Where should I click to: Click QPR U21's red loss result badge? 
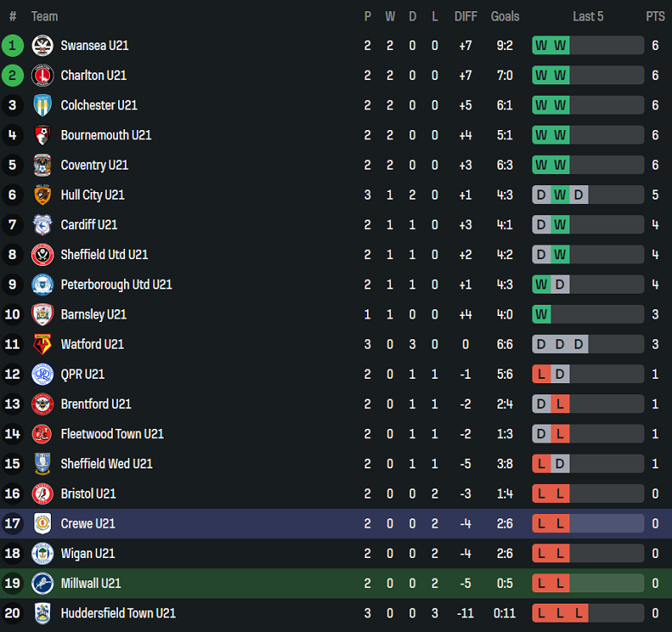click(541, 374)
